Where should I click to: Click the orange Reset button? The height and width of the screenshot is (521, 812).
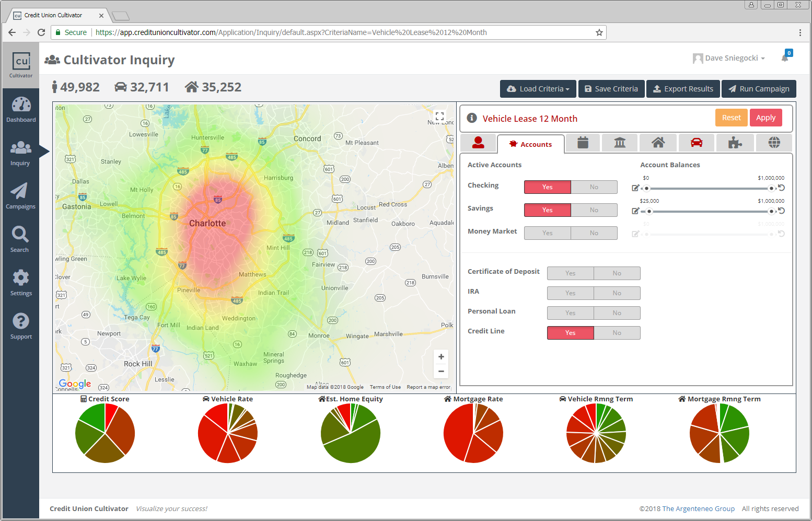point(732,118)
